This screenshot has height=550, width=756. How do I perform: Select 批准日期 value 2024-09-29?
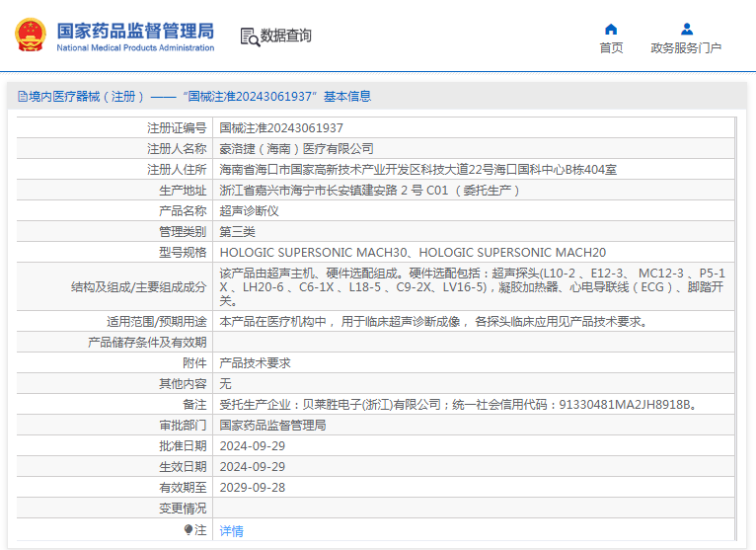point(252,445)
